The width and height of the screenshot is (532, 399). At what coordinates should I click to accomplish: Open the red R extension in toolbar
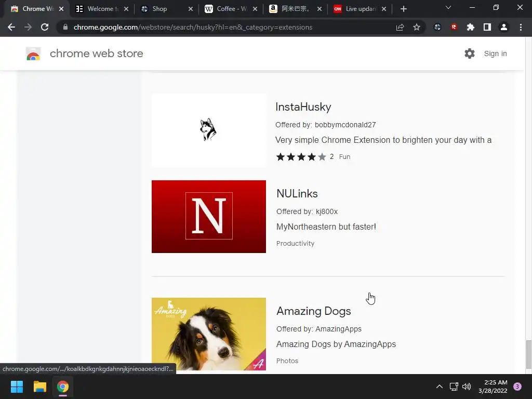click(454, 27)
